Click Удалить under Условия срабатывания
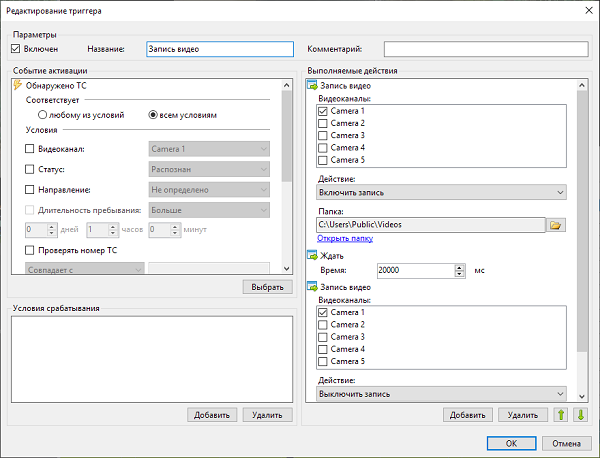 point(267,415)
